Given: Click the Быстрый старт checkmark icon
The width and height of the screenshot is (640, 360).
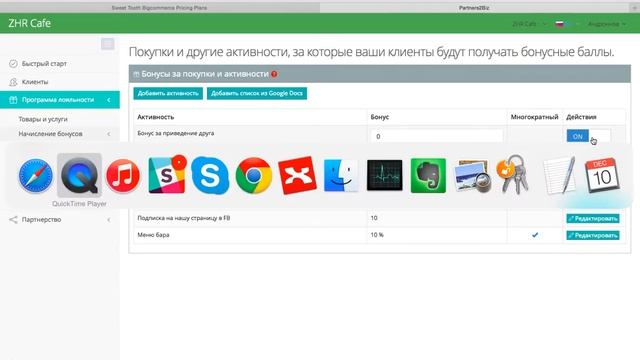Looking at the screenshot, I should [13, 64].
